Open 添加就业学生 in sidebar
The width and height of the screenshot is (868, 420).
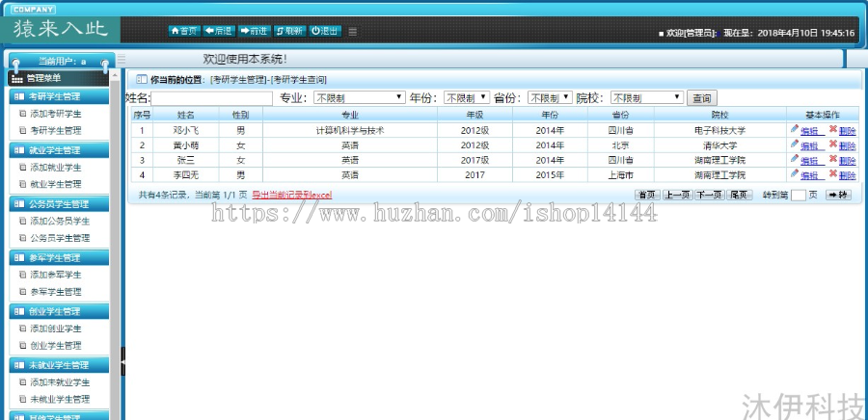pyautogui.click(x=56, y=168)
